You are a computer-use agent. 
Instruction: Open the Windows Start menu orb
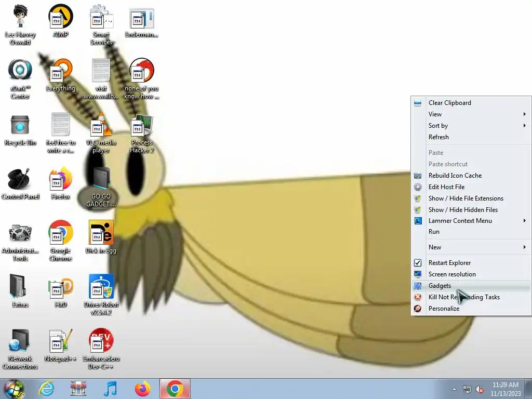pyautogui.click(x=14, y=389)
